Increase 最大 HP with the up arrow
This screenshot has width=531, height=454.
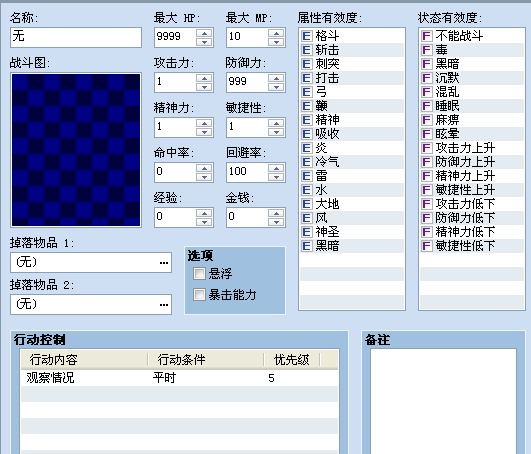click(204, 33)
